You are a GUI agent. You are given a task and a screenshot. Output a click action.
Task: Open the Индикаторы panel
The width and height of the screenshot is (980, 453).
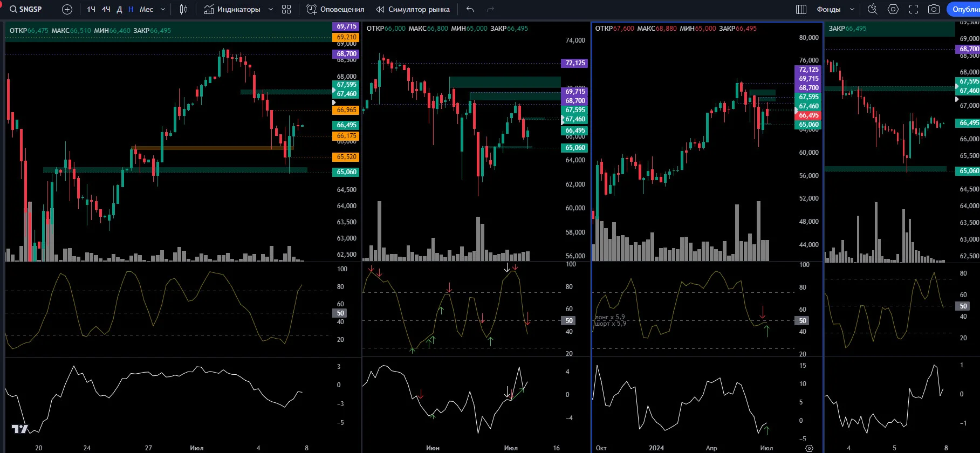[x=232, y=9]
